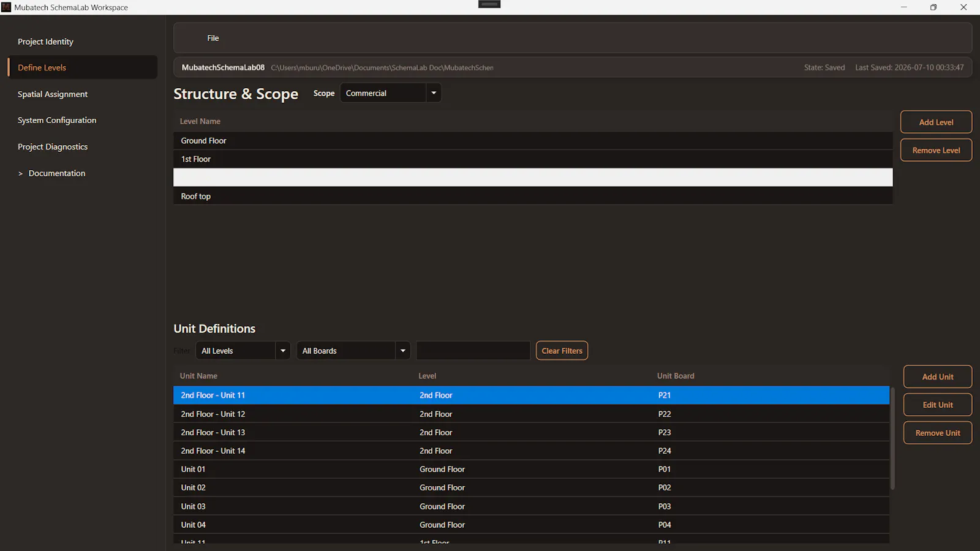
Task: Restore down the SchemaLab window
Action: (933, 7)
